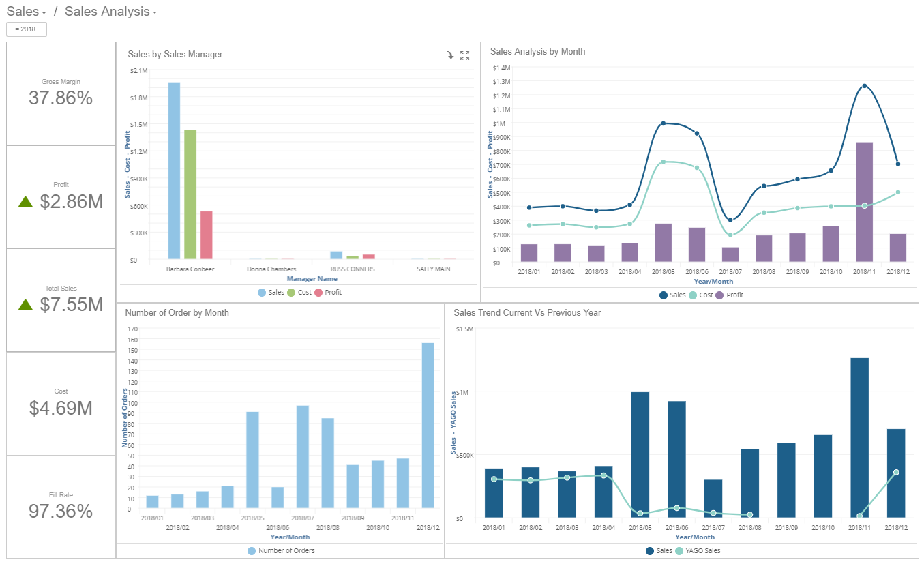This screenshot has width=924, height=562.
Task: Click the Gross Margin 37.86% KPI tile
Action: click(61, 92)
